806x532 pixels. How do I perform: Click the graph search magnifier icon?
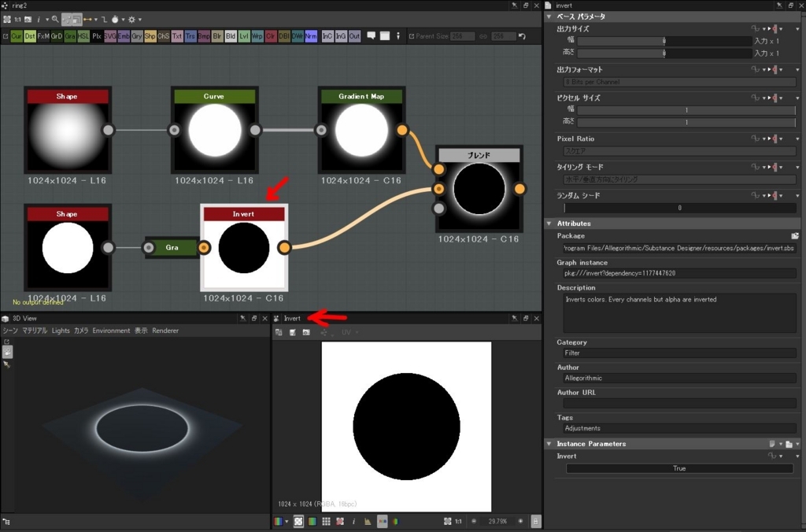pos(55,20)
